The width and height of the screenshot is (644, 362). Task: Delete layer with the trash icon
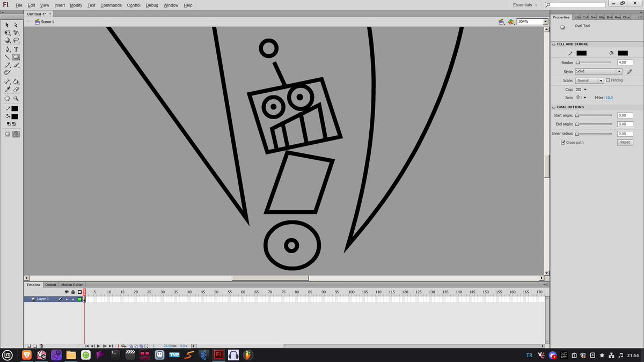(41, 346)
